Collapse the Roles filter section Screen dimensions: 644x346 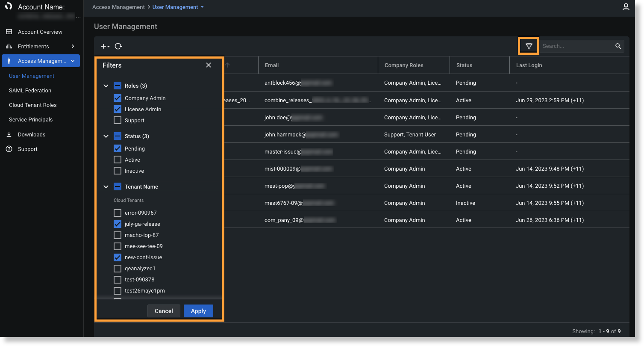coord(106,86)
